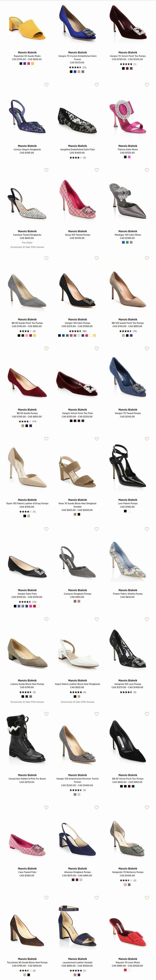Viewport: 156px width, 980px height.
Task: Open Rapallato 50 Suede Mules product link
Action: pyautogui.click(x=27, y=56)
